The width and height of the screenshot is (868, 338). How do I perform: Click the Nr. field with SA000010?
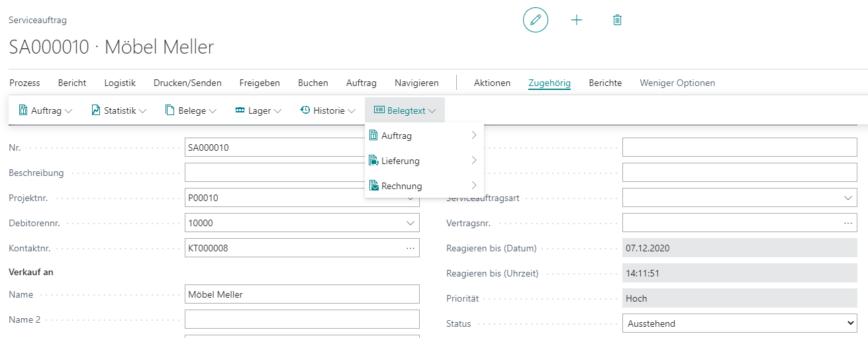(275, 148)
